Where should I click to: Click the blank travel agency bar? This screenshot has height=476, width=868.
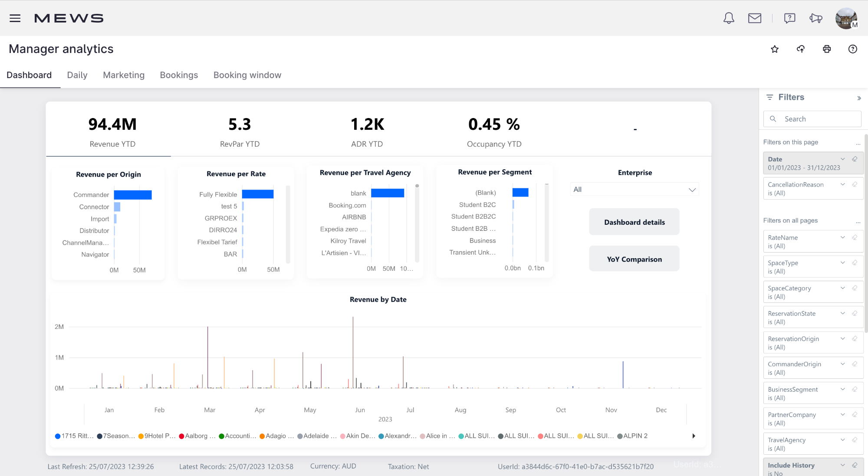pyautogui.click(x=388, y=193)
